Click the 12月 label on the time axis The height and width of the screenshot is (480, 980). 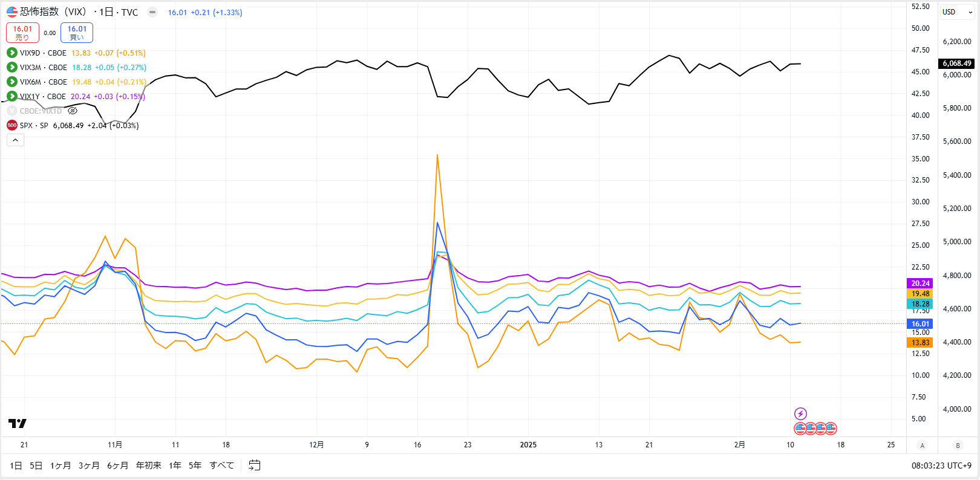click(316, 445)
